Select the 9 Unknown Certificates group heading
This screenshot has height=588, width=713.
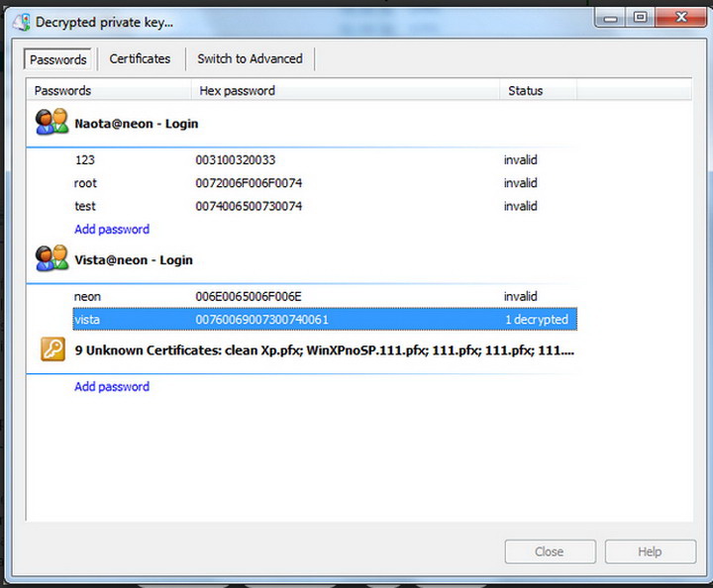(x=324, y=350)
